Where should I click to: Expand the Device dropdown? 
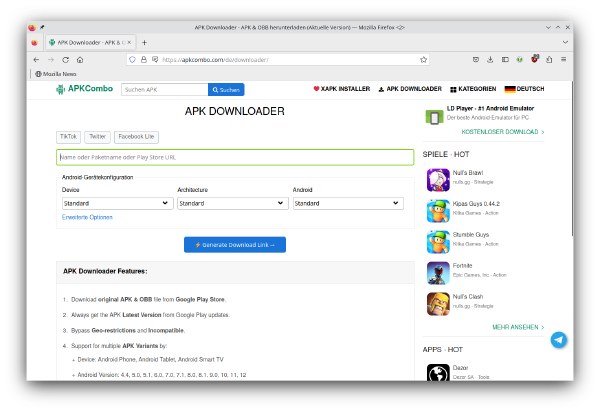pos(117,203)
